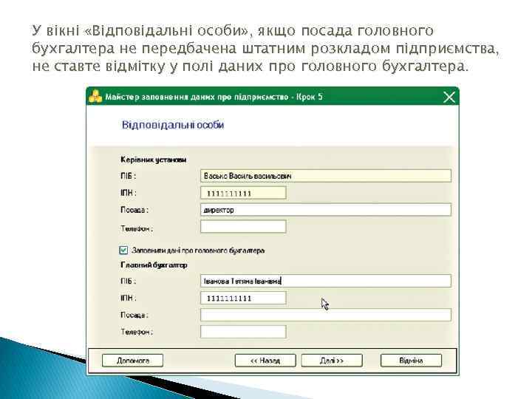
Task: Click the 'Відповідальні особи' heading
Action: coord(173,125)
